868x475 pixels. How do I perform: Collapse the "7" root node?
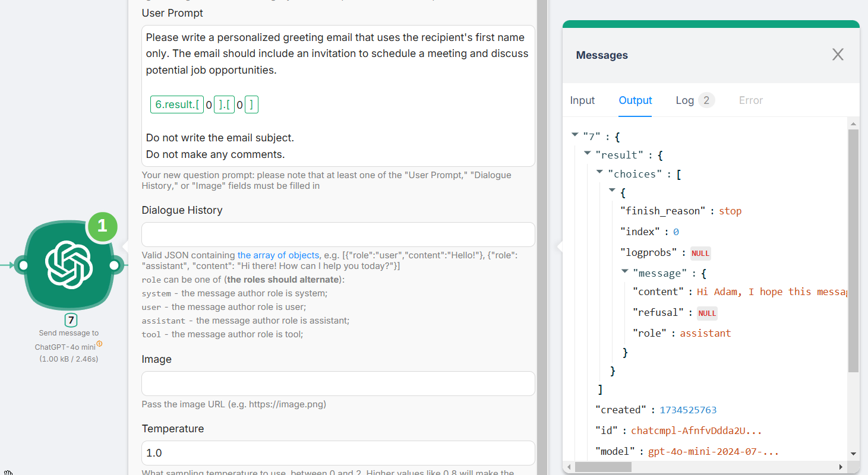tap(575, 135)
